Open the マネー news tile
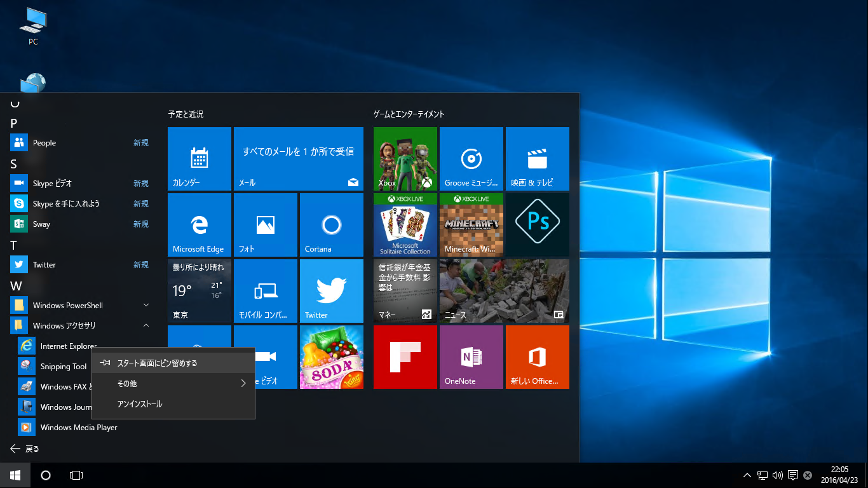Screen dimensions: 868x488 pyautogui.click(x=405, y=291)
